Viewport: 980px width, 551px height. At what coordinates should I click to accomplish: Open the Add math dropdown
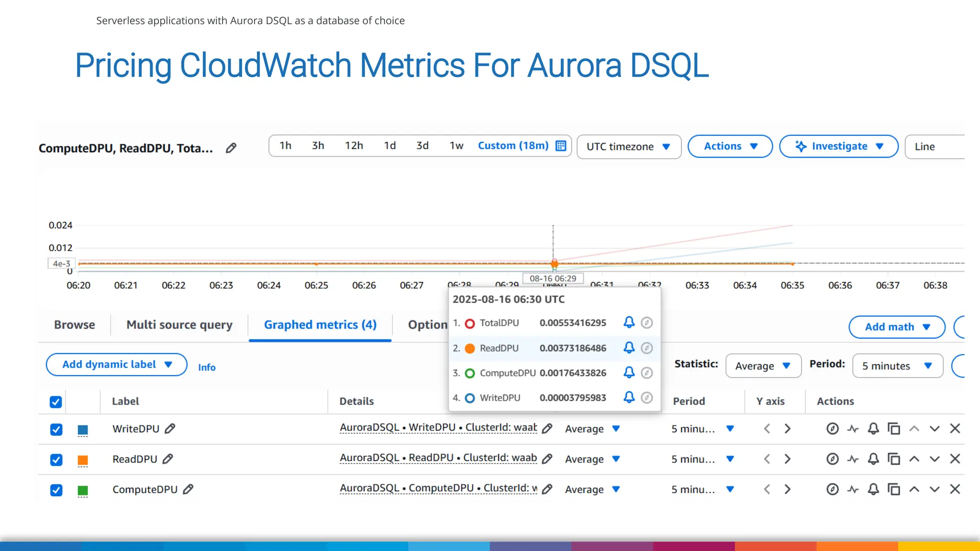point(897,327)
